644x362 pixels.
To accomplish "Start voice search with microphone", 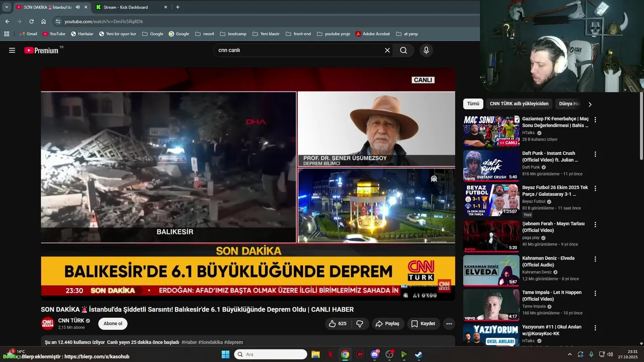I will [426, 50].
